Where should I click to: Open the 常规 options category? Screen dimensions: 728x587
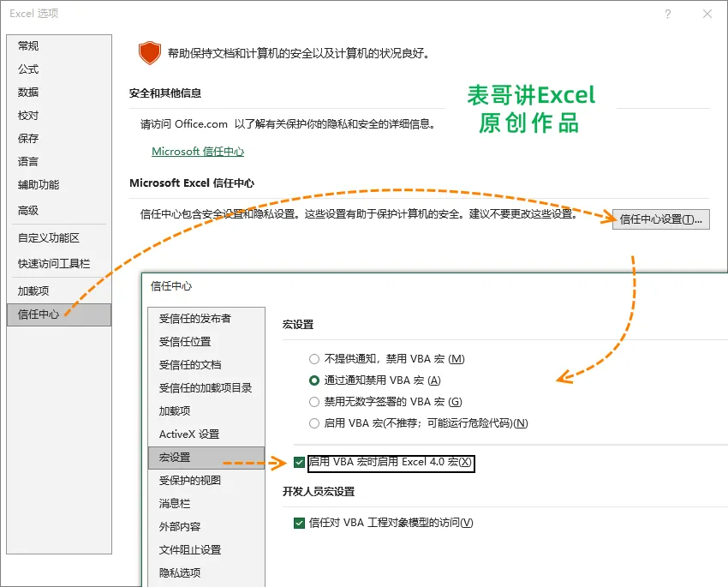pos(59,46)
